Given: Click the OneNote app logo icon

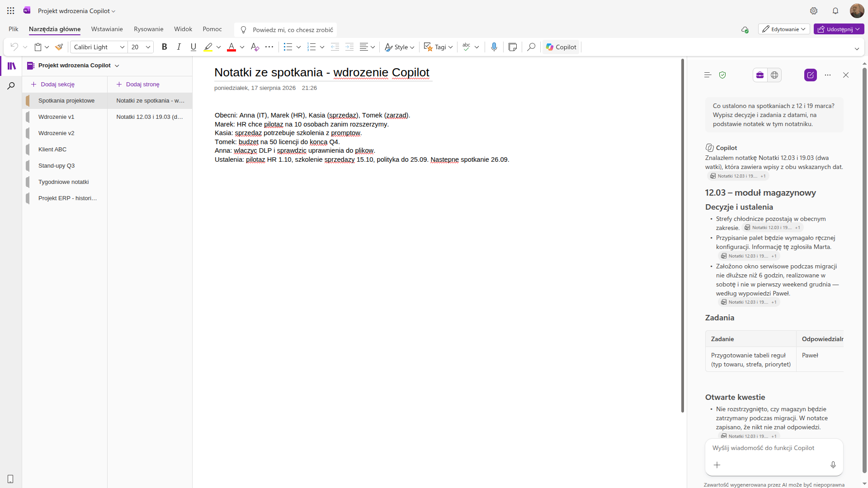Looking at the screenshot, I should 27,10.
